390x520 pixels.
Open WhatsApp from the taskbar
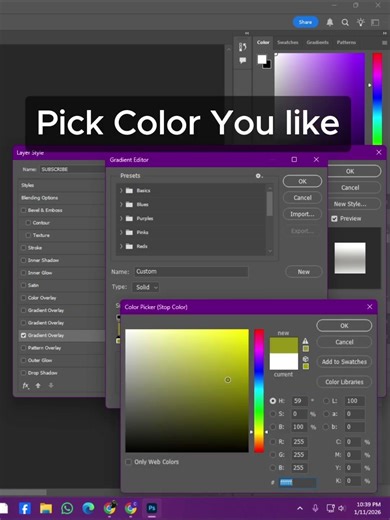[x=67, y=508]
